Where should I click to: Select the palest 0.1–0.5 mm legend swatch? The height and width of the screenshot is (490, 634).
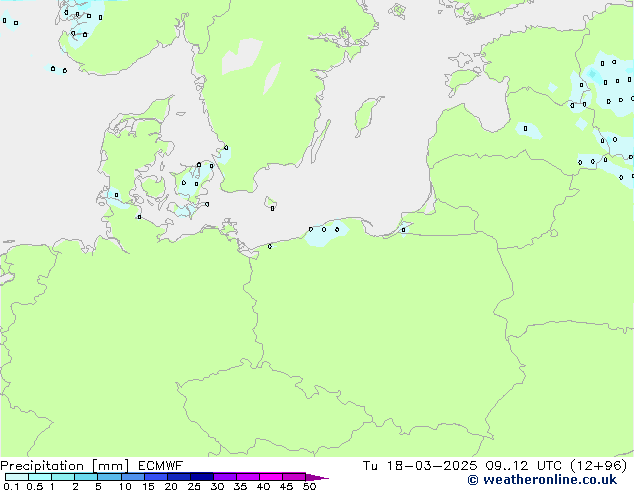pyautogui.click(x=17, y=477)
